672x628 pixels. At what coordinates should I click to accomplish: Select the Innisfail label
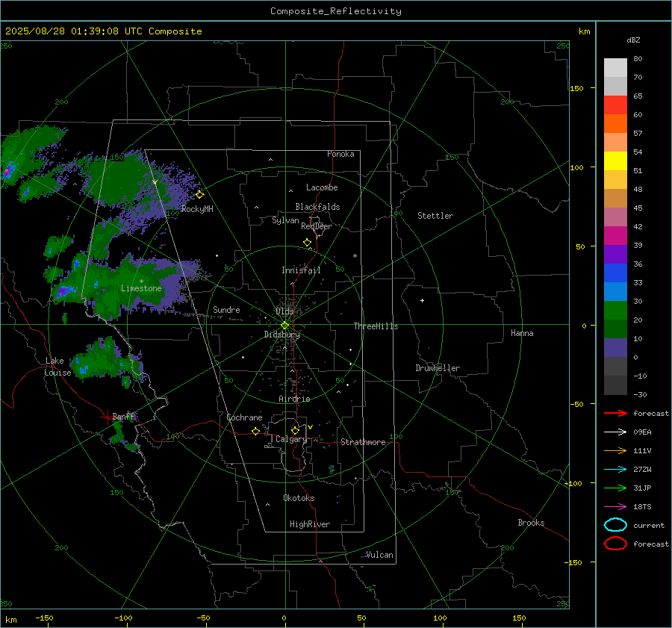(x=301, y=270)
